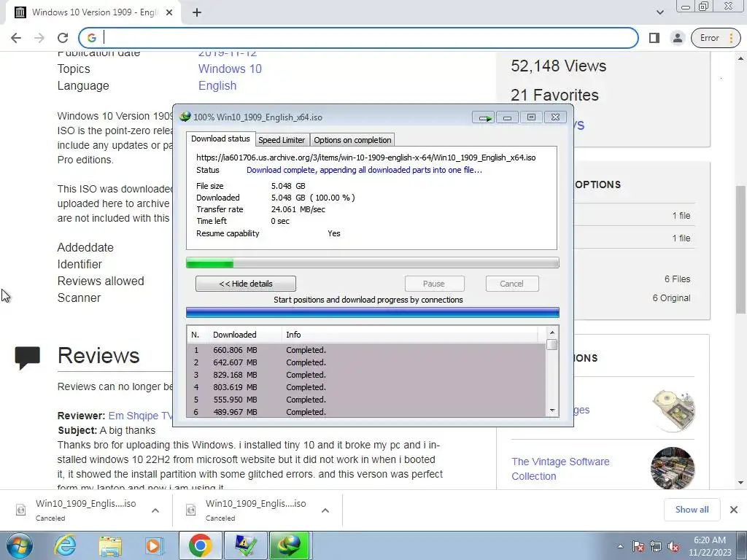Select connection row 6 with 489.967 MB
Screen dimensions: 747x560
[x=366, y=412]
